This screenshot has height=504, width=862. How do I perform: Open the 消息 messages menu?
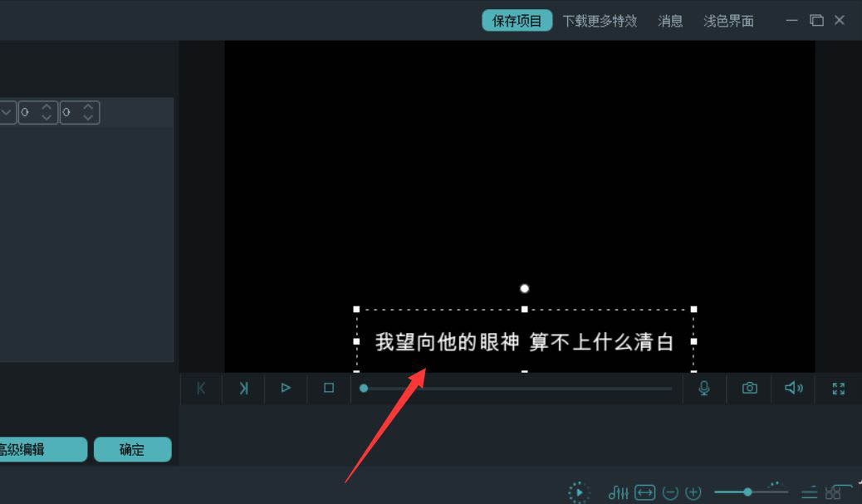click(670, 21)
